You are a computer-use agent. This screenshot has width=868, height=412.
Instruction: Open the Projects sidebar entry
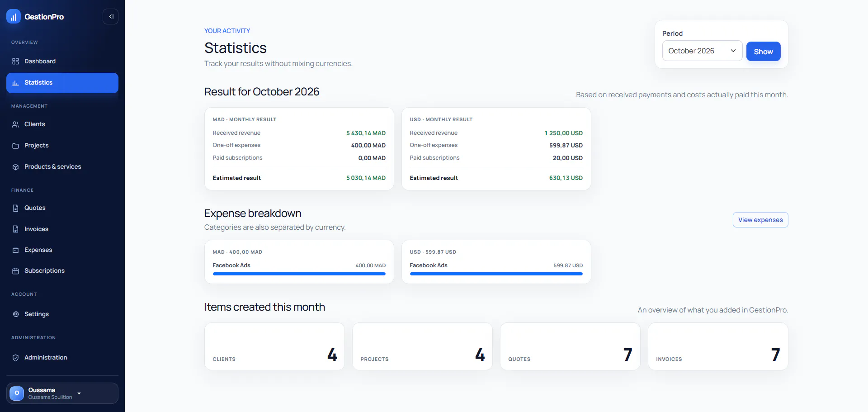pos(62,146)
